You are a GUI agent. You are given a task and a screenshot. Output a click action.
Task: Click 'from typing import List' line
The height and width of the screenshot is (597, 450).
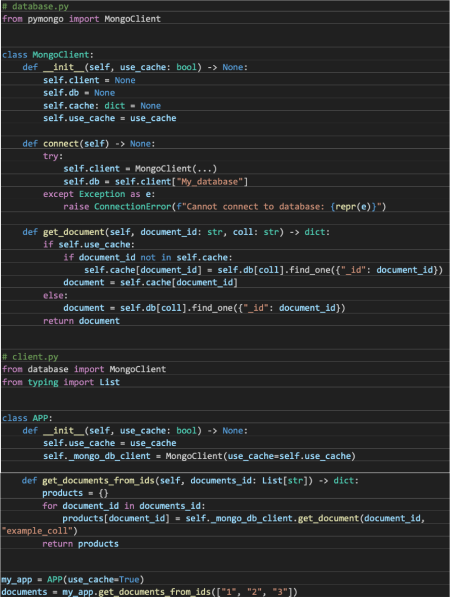61,382
